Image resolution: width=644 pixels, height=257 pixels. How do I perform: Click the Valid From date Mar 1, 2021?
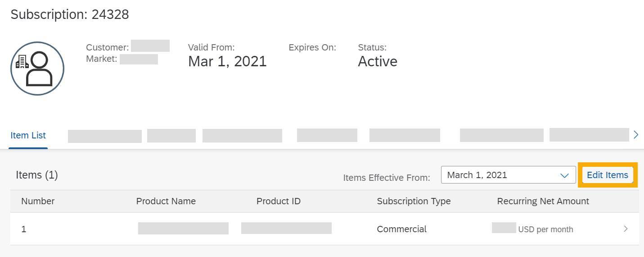227,61
